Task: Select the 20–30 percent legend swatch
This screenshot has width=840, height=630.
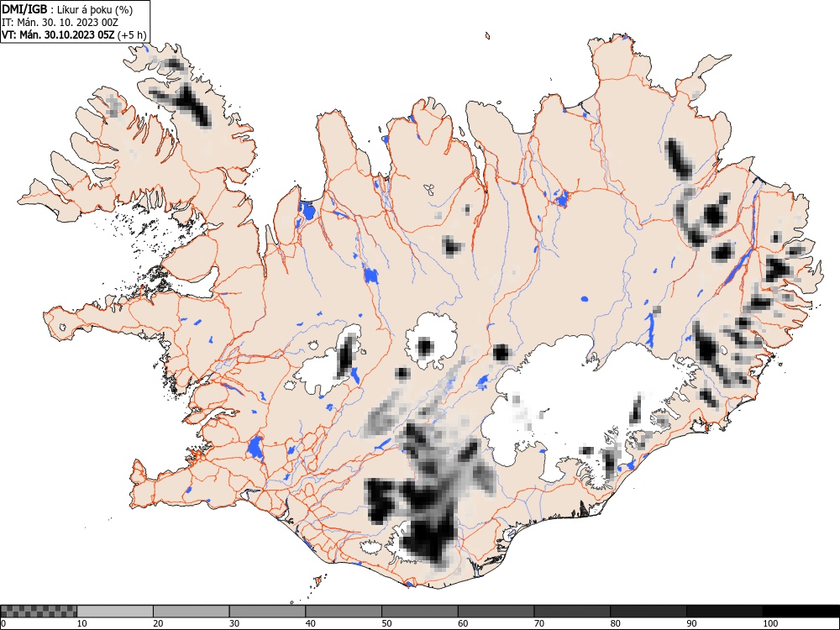Action: tap(192, 612)
